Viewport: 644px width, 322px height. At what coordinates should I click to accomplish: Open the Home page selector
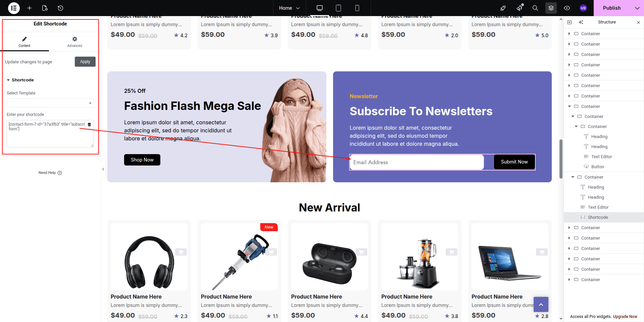click(x=289, y=8)
